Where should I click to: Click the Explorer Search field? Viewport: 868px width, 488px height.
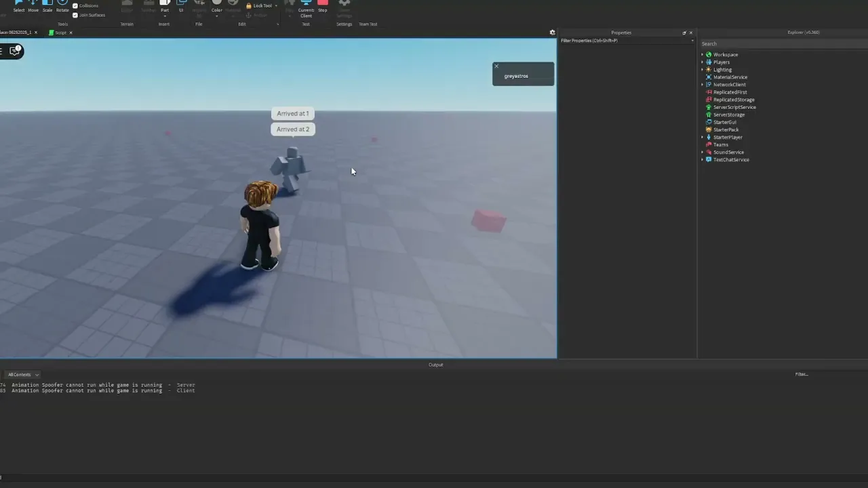tap(783, 44)
